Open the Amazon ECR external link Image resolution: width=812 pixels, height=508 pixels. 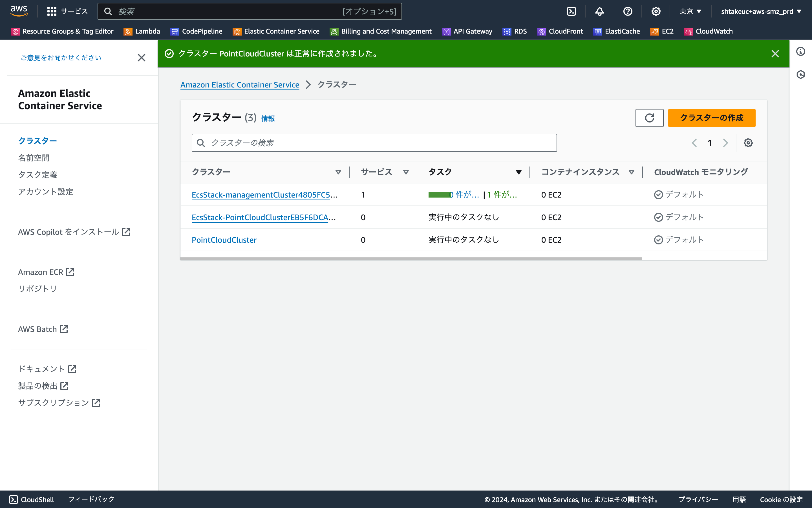click(46, 272)
